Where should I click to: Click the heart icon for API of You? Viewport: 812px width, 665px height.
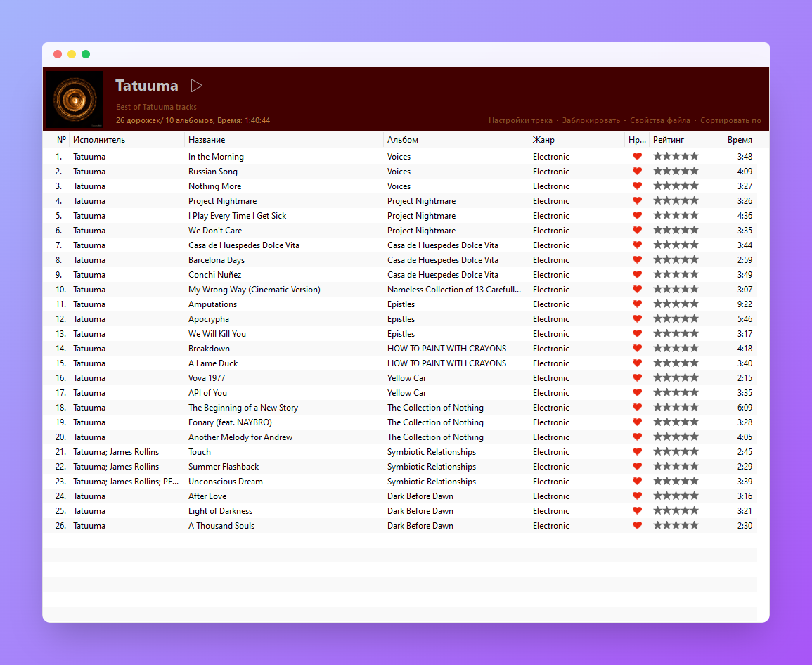(637, 392)
